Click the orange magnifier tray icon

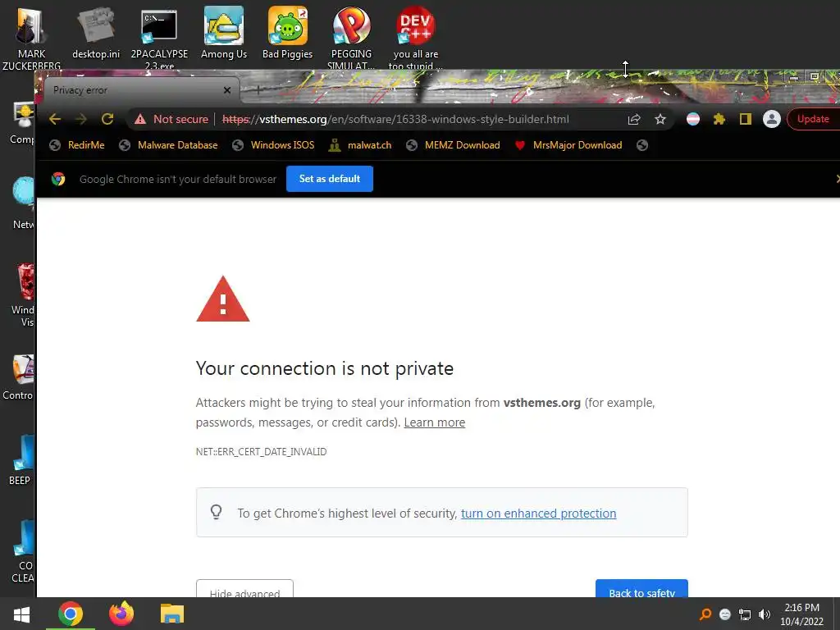point(705,614)
